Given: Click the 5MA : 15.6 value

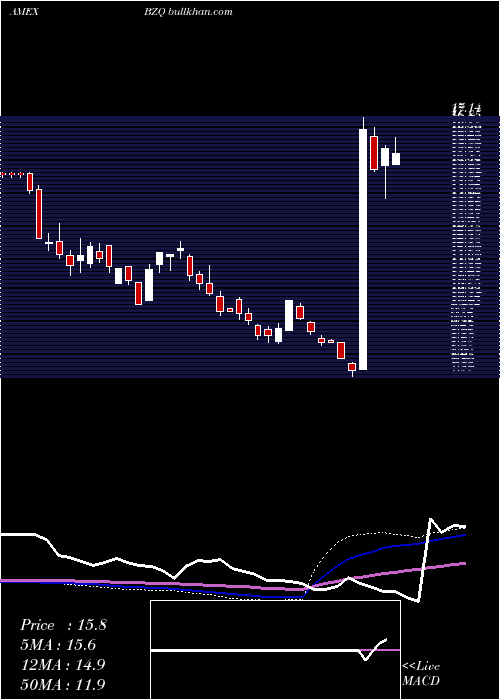Looking at the screenshot, I should [58, 645].
